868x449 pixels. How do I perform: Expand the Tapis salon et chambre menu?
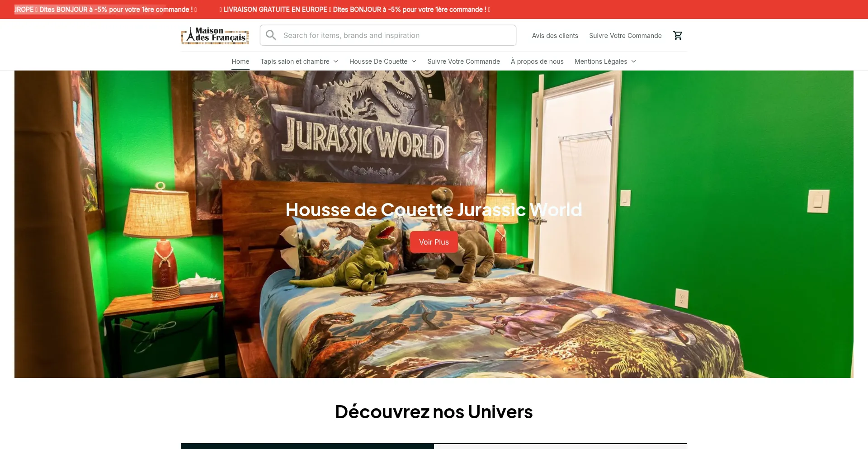pyautogui.click(x=295, y=61)
